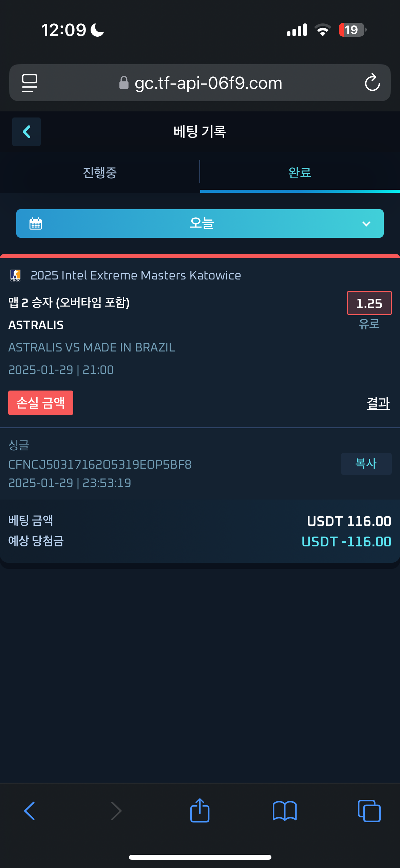Open Safari page settings reader icon
The width and height of the screenshot is (400, 868).
tap(30, 83)
